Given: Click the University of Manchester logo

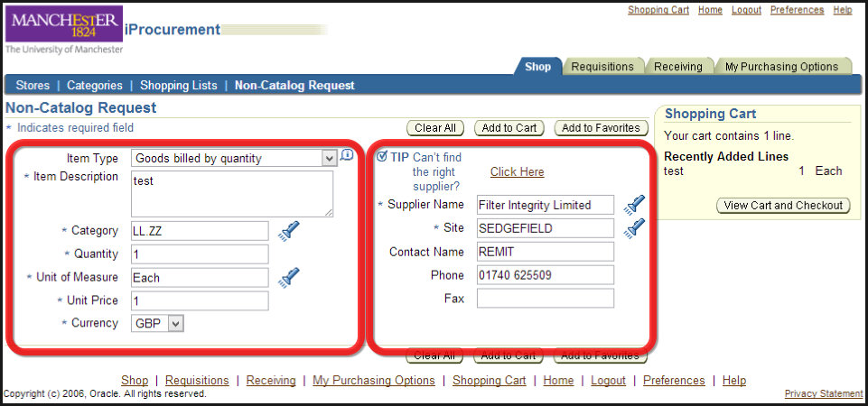Looking at the screenshot, I should pyautogui.click(x=63, y=30).
